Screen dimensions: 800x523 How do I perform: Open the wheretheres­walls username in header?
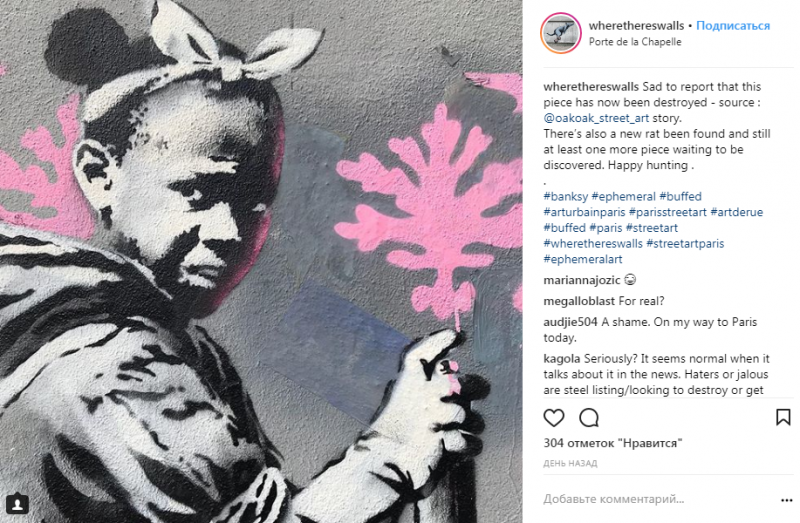point(636,26)
